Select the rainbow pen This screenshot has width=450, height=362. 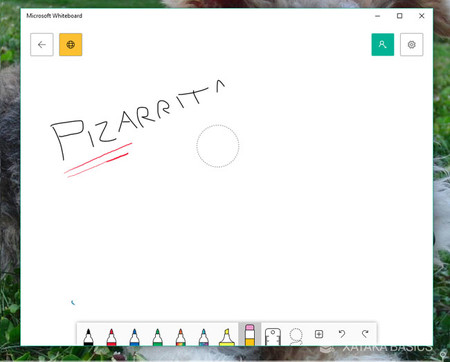click(180, 337)
